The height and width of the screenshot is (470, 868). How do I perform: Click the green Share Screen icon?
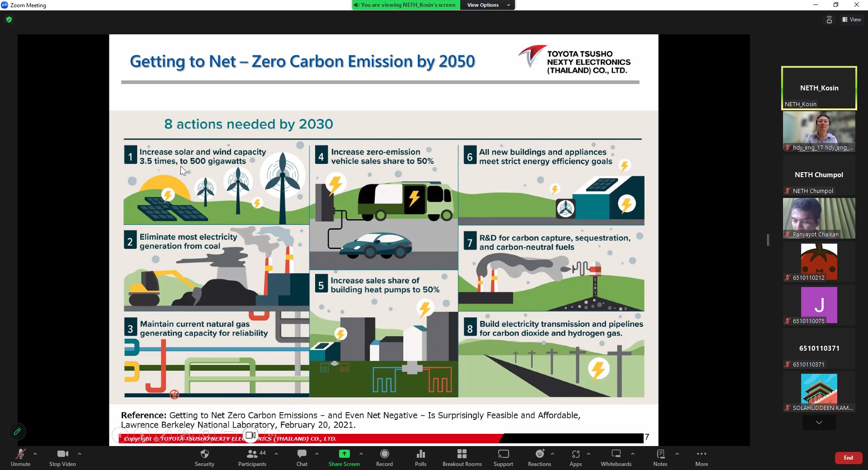tap(344, 454)
